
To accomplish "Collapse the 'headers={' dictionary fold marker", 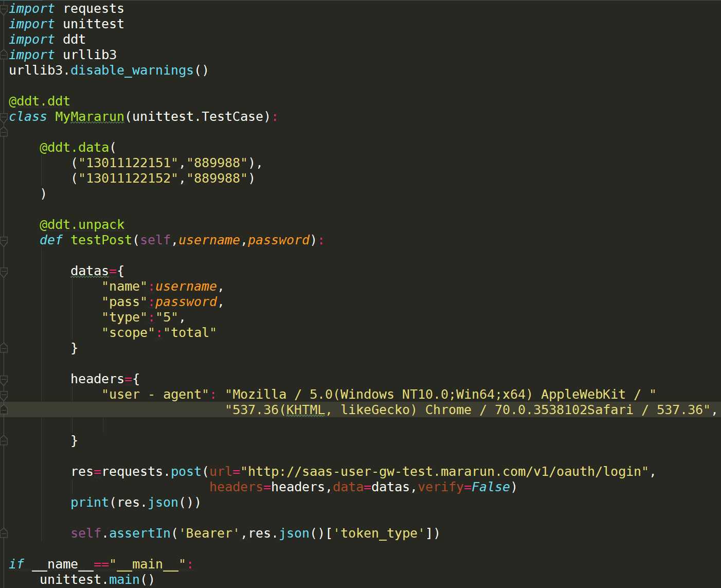I will click(4, 380).
